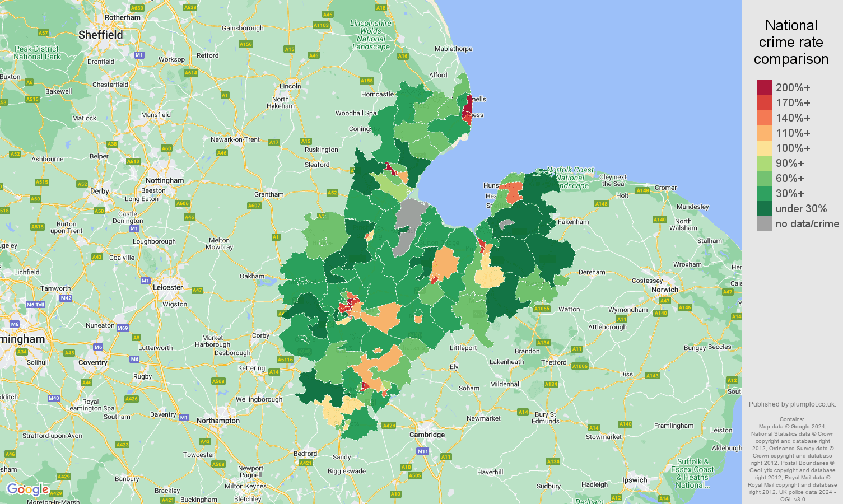Click the Google logo on the map
The height and width of the screenshot is (504, 843).
[27, 490]
